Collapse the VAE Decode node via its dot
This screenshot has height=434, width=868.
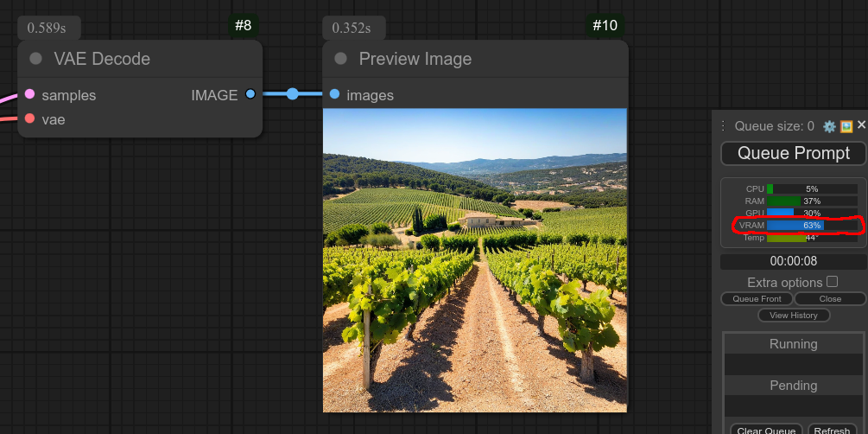pos(35,59)
